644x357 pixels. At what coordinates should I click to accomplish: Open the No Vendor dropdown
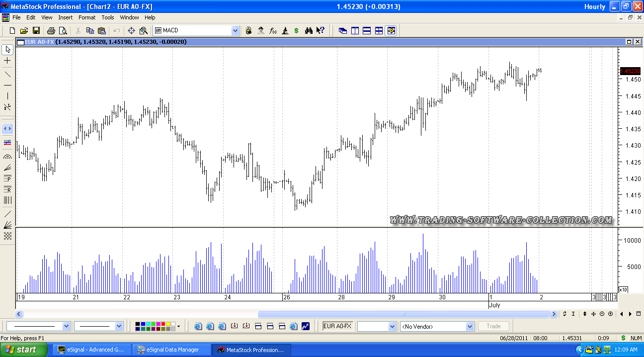[x=470, y=327]
